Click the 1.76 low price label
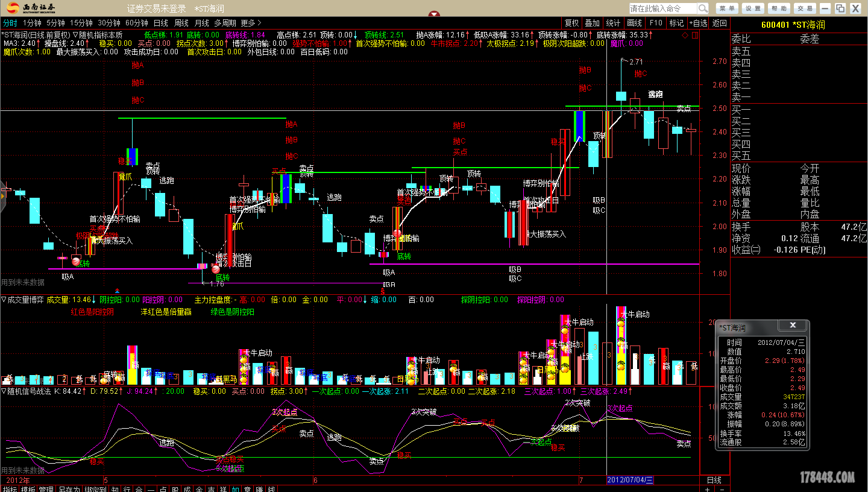This screenshot has height=492, width=868. click(x=216, y=283)
